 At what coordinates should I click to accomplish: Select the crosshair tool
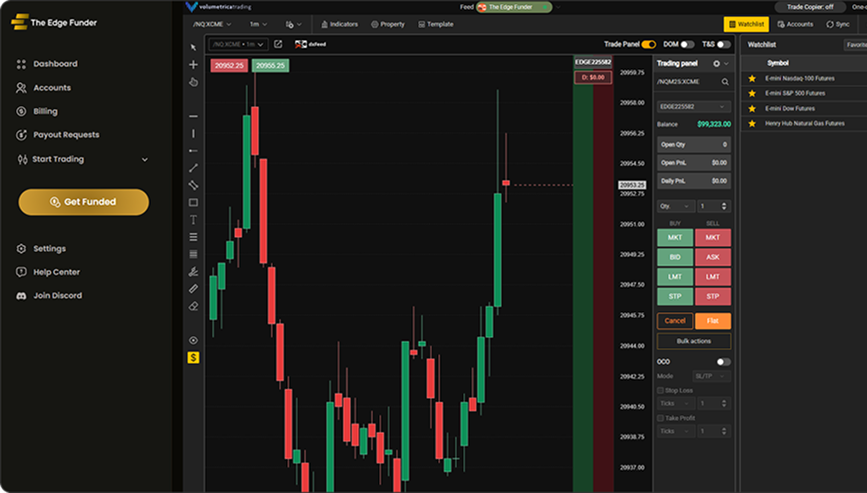point(193,65)
